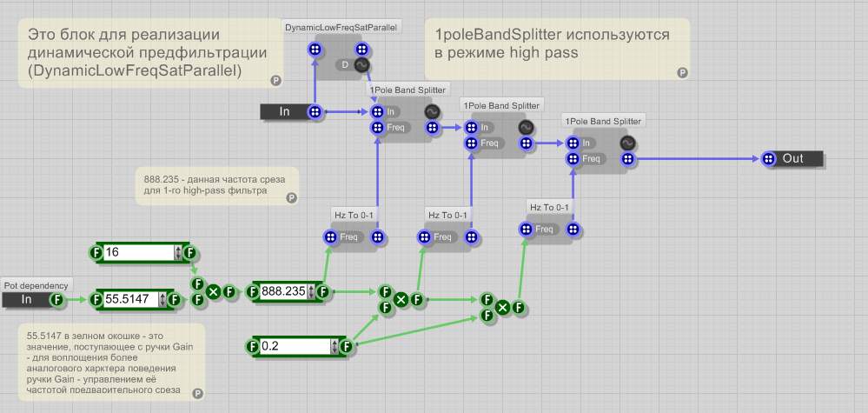Click the float field showing 0.2
The image size is (868, 413).
coord(295,347)
